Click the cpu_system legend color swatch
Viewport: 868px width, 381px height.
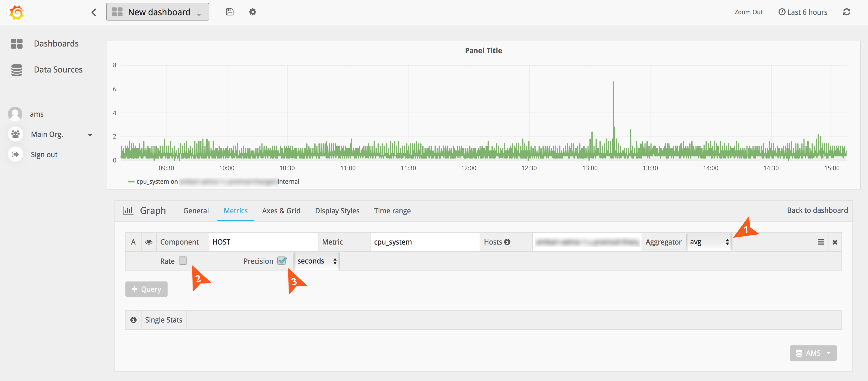[x=131, y=182]
